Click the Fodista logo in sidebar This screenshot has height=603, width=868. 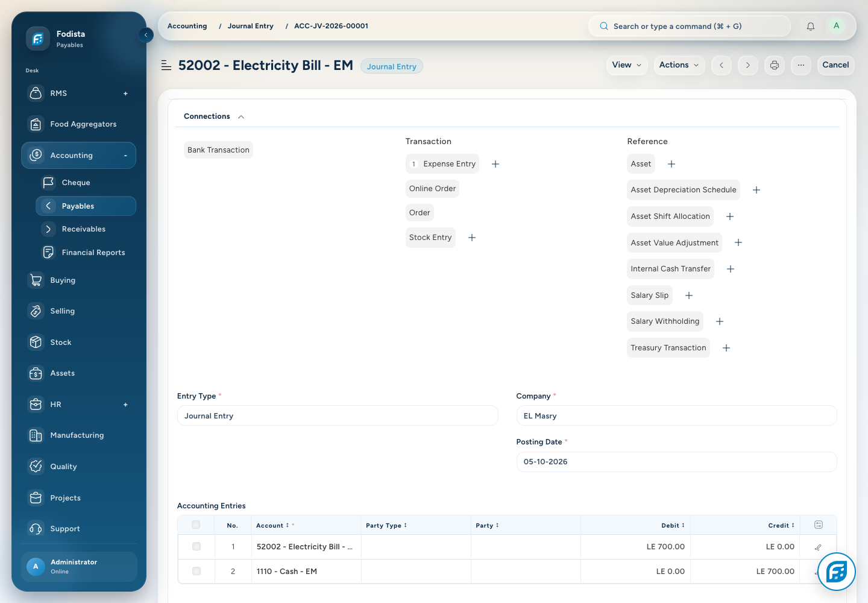pos(38,39)
